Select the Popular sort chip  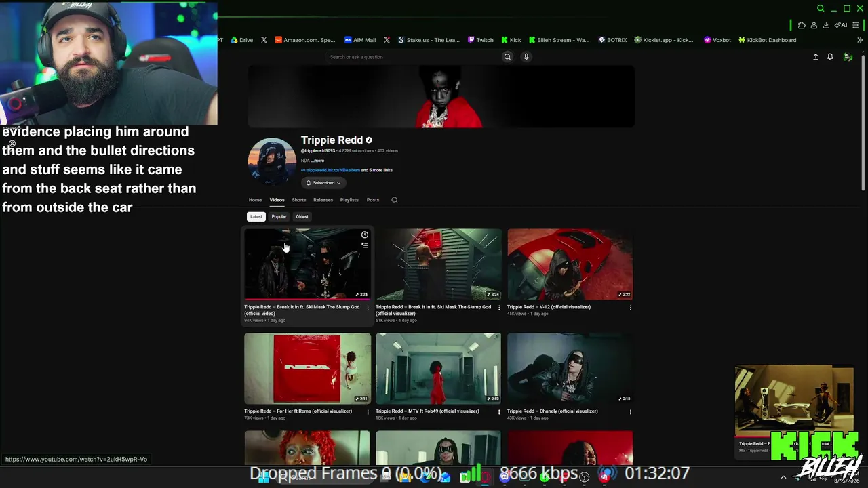pos(279,217)
